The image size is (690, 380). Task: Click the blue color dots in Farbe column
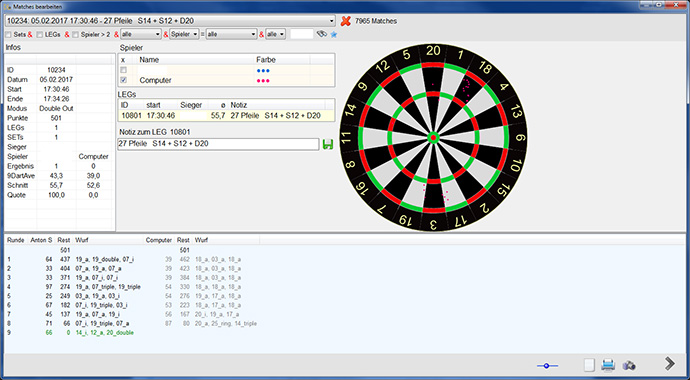click(263, 70)
